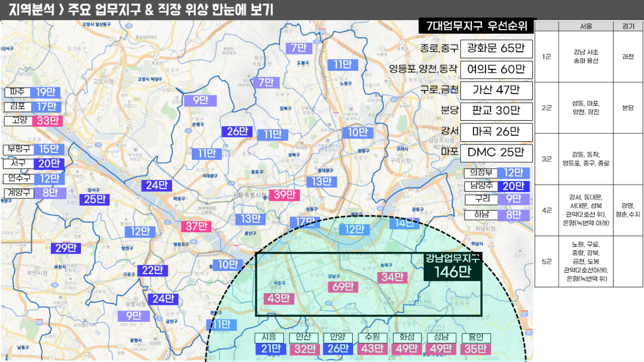Click the 광화문 65만 box
This screenshot has height=362, width=644.
point(496,49)
